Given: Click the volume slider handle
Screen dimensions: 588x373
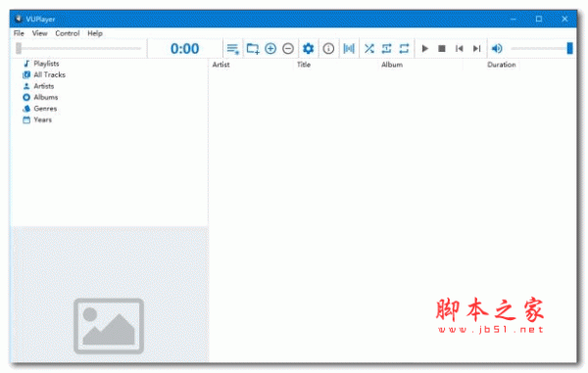Looking at the screenshot, I should tap(569, 48).
